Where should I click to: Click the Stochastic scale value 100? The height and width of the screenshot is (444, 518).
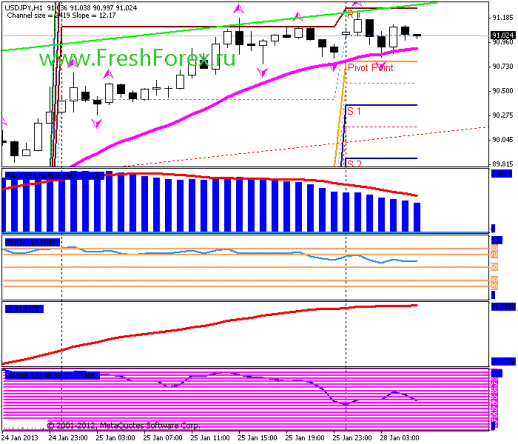(497, 373)
